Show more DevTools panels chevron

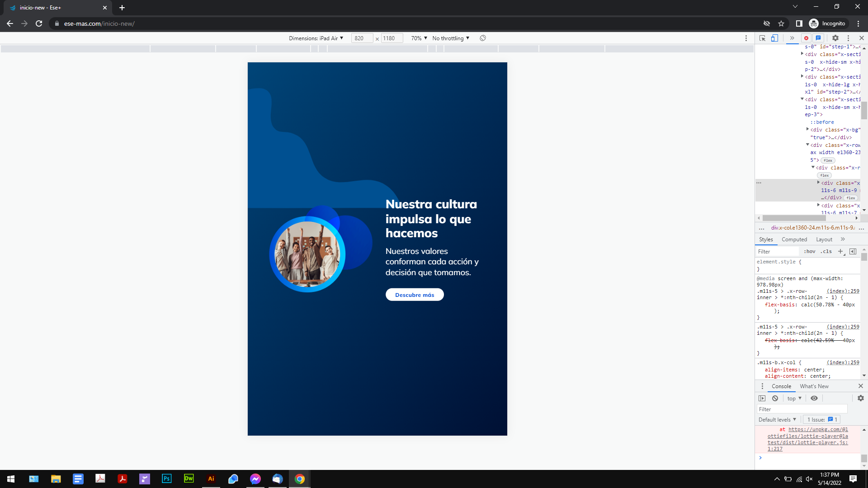(x=792, y=38)
